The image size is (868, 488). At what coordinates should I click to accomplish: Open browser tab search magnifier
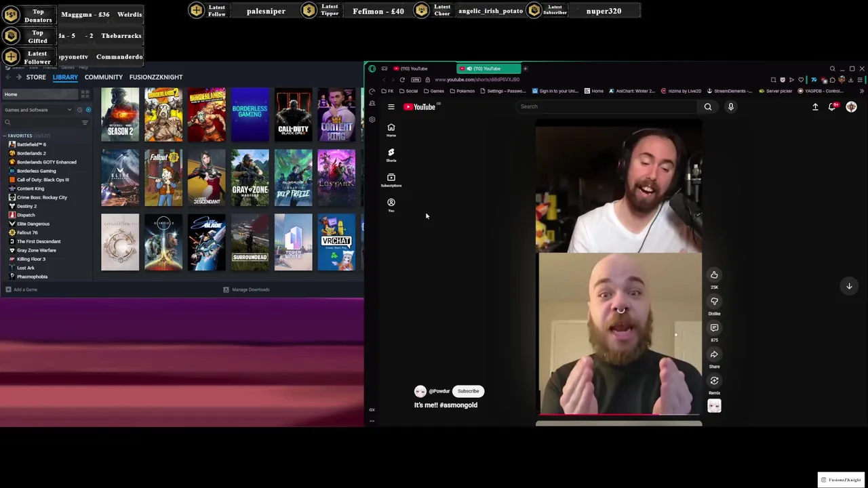pos(832,68)
